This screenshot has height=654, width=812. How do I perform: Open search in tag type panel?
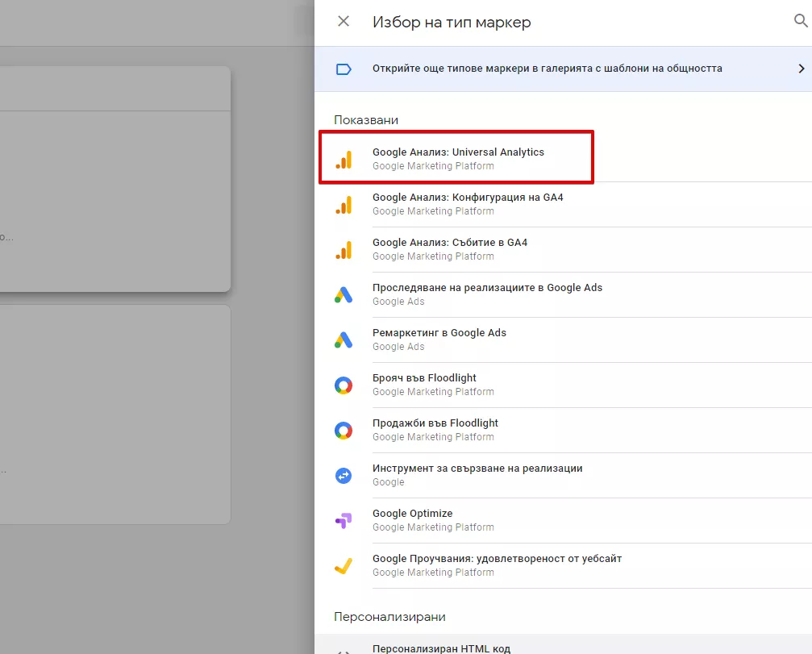[801, 21]
